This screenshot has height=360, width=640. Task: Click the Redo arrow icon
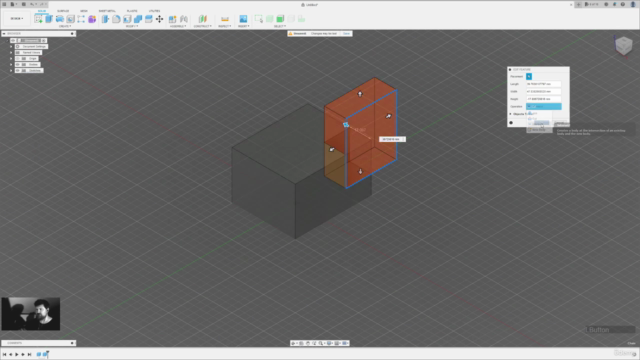click(42, 4)
